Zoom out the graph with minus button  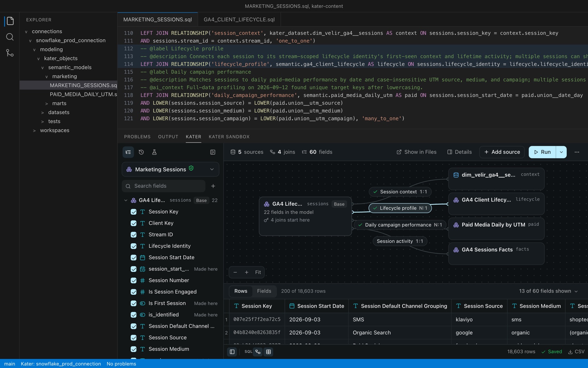pyautogui.click(x=235, y=272)
